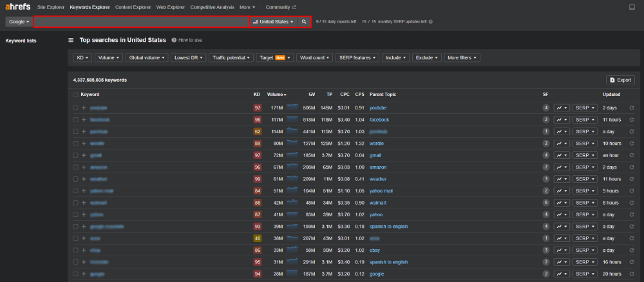Add the gmail keyword with plus icon
The height and width of the screenshot is (282, 644).
[x=84, y=156]
